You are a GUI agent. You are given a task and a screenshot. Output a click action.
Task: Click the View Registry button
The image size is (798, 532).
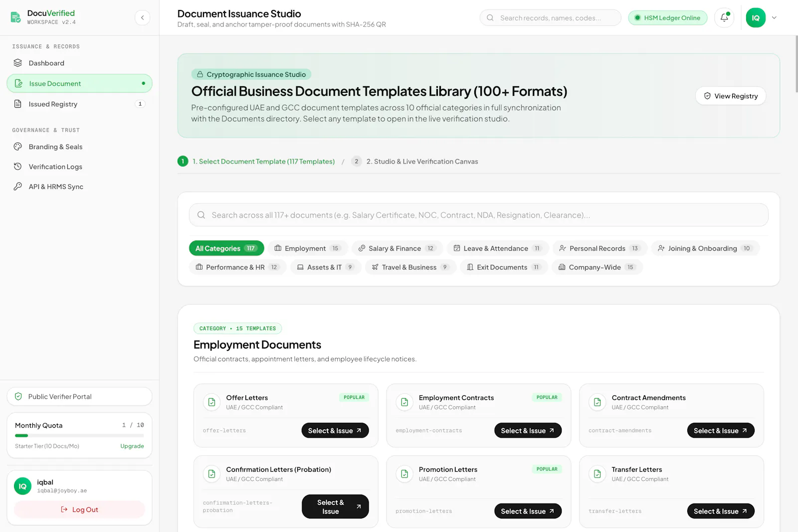point(731,96)
